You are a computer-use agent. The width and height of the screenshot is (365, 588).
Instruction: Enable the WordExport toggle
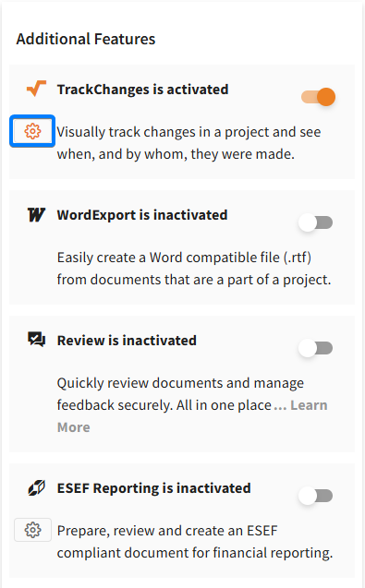[315, 222]
